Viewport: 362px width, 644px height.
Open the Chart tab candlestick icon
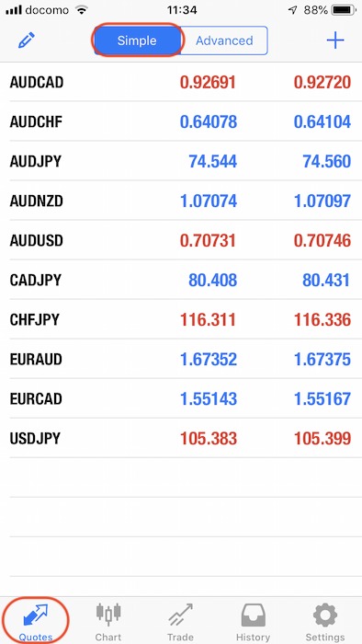108,614
